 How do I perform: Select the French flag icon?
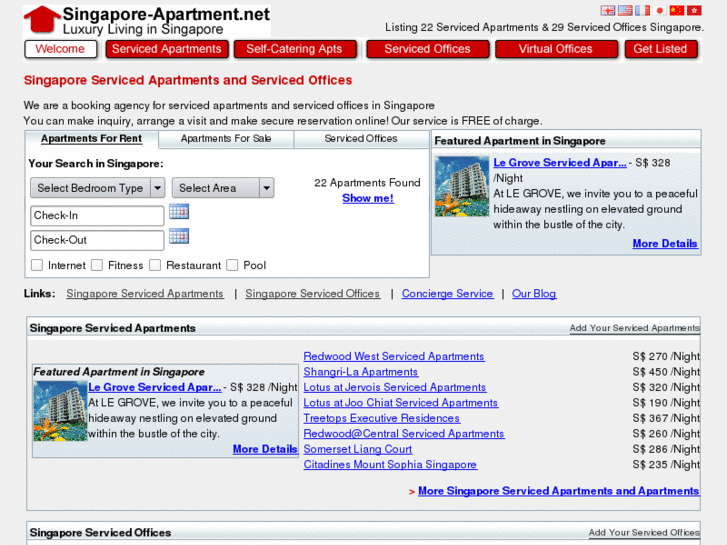click(641, 10)
